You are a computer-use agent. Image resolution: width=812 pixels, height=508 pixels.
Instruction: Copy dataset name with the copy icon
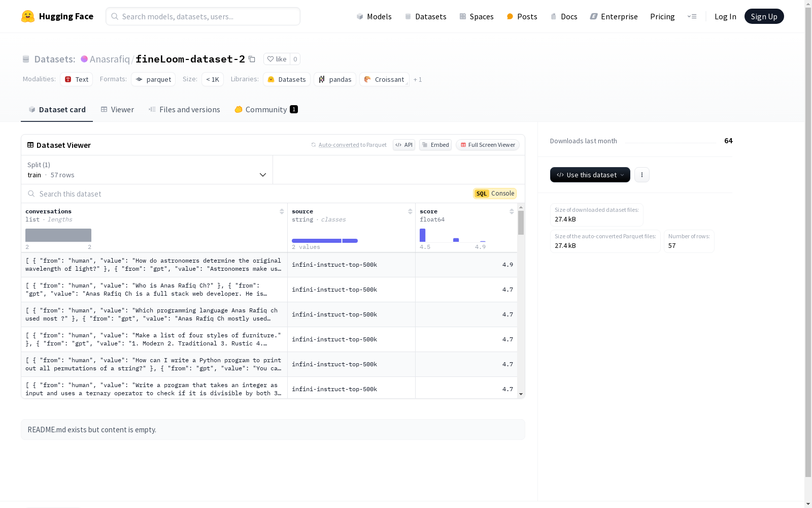click(252, 59)
